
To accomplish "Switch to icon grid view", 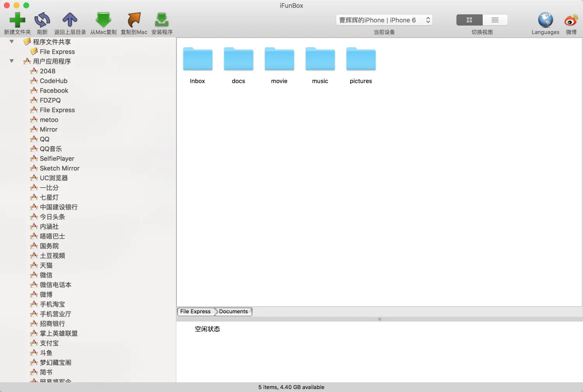I will [469, 20].
